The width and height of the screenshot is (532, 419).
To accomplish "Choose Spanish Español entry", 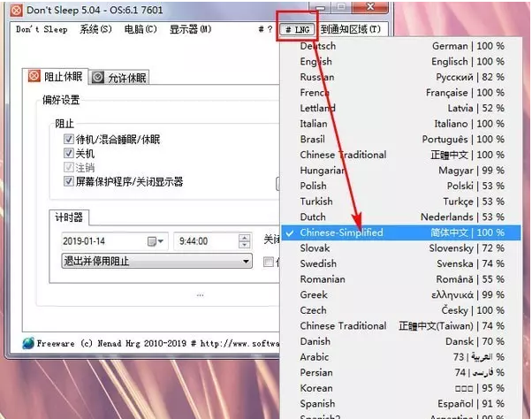I will coord(401,404).
